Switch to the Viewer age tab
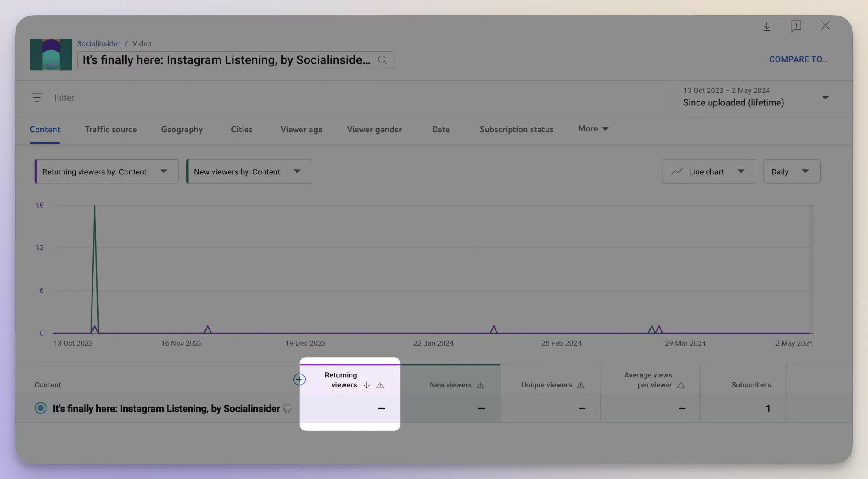 (301, 129)
